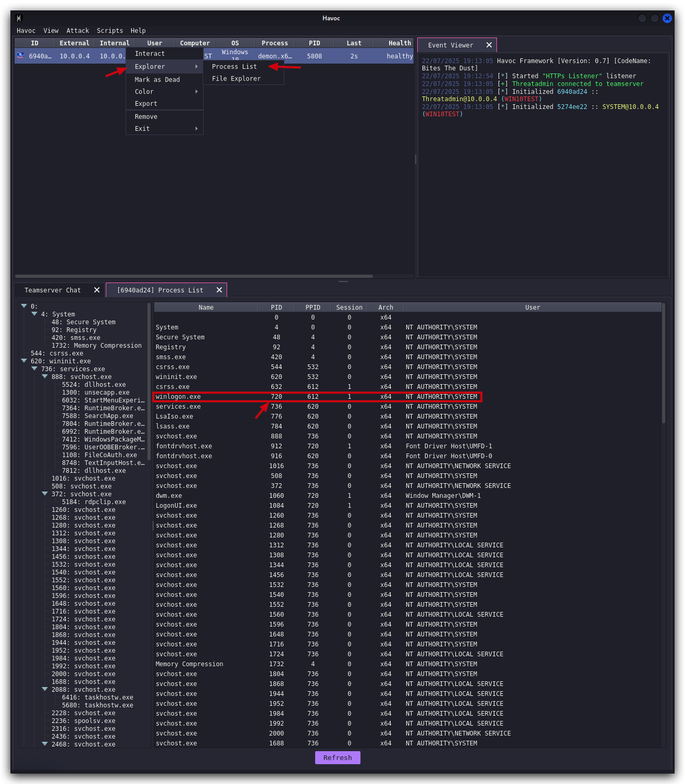Collapse the "620: wininit.exe" tree node
Viewport: 685px width, 784px height.
point(24,361)
